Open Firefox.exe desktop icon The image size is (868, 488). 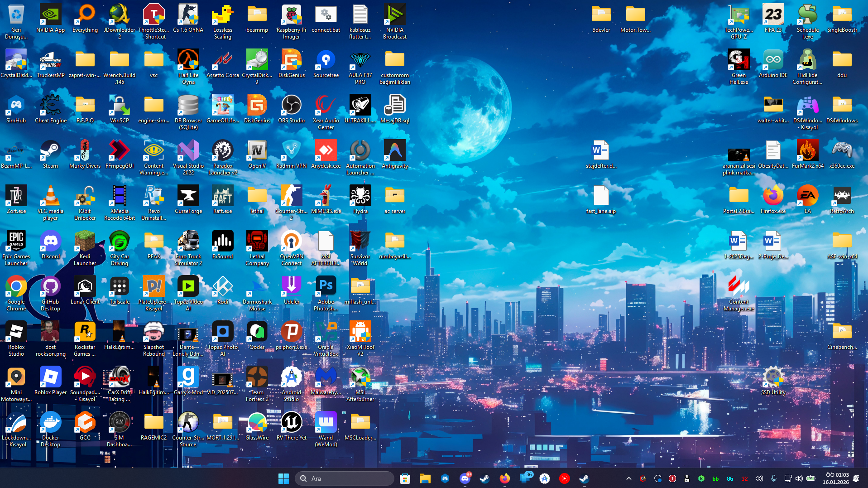tap(773, 200)
